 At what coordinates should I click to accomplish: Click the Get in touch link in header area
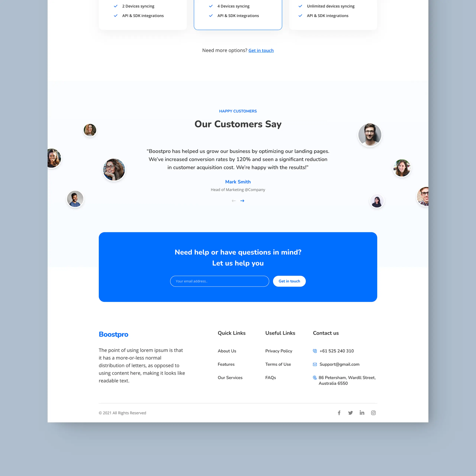pos(261,50)
